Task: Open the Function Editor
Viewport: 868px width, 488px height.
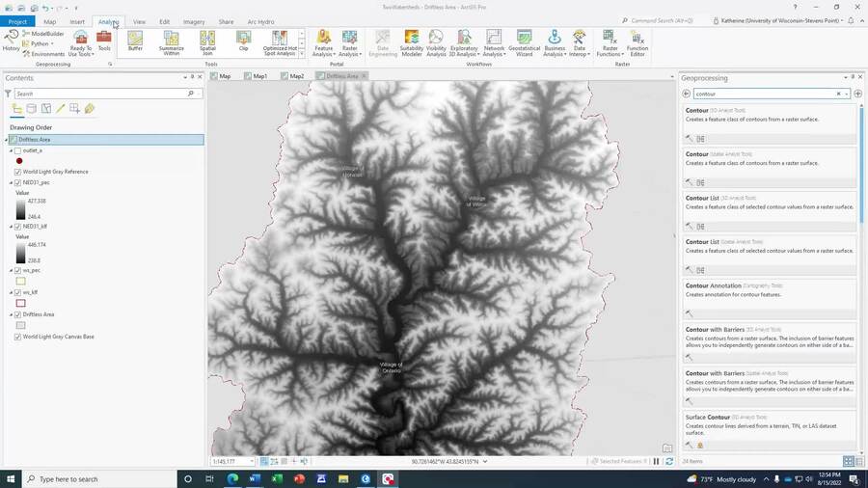Action: [x=637, y=43]
